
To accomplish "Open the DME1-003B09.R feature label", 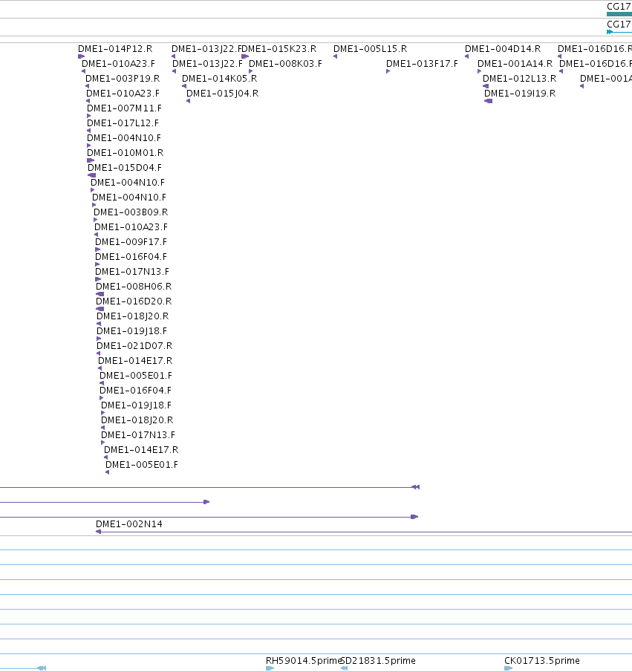I will 131,212.
